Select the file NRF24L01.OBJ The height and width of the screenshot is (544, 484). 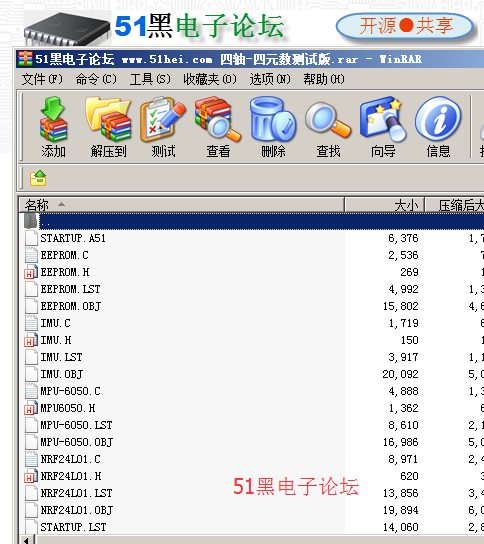(77, 510)
